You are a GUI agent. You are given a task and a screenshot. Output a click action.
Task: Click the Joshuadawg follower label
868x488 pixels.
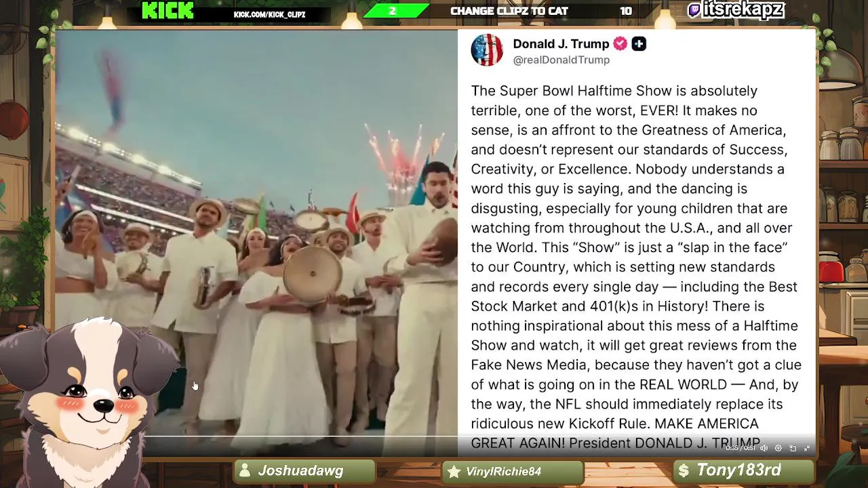(x=300, y=471)
